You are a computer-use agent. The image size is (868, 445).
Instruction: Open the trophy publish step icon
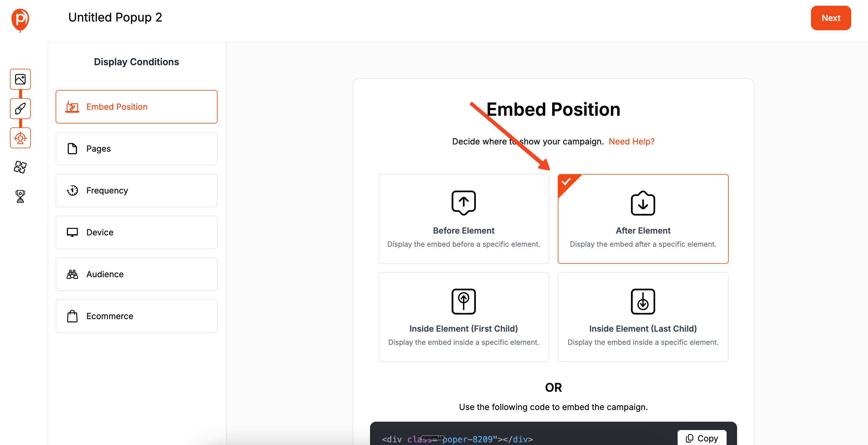pos(20,196)
